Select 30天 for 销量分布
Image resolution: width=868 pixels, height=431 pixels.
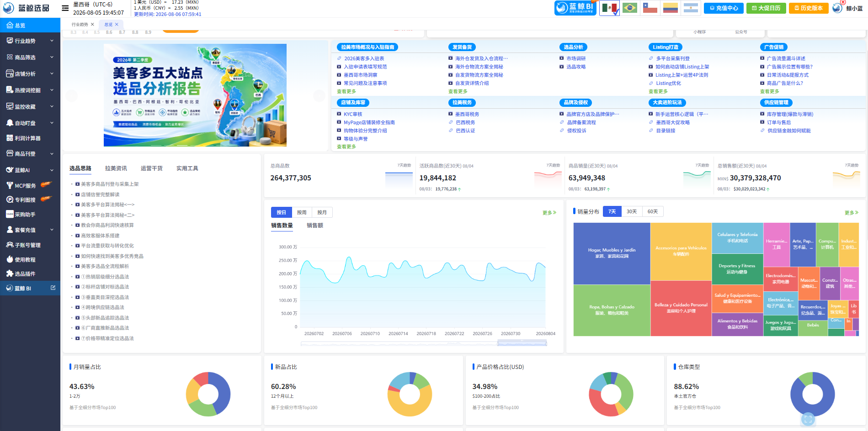(632, 211)
